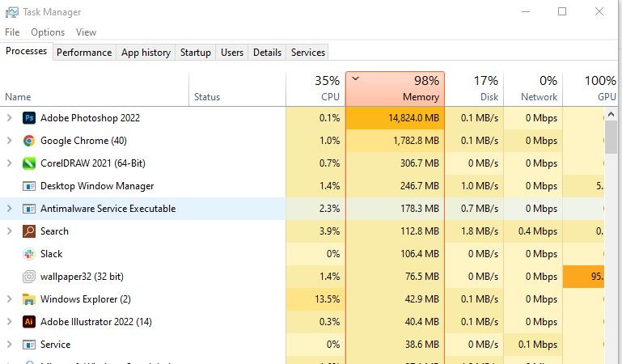The height and width of the screenshot is (364, 622).
Task: Switch to the App history tab
Action: (x=146, y=53)
